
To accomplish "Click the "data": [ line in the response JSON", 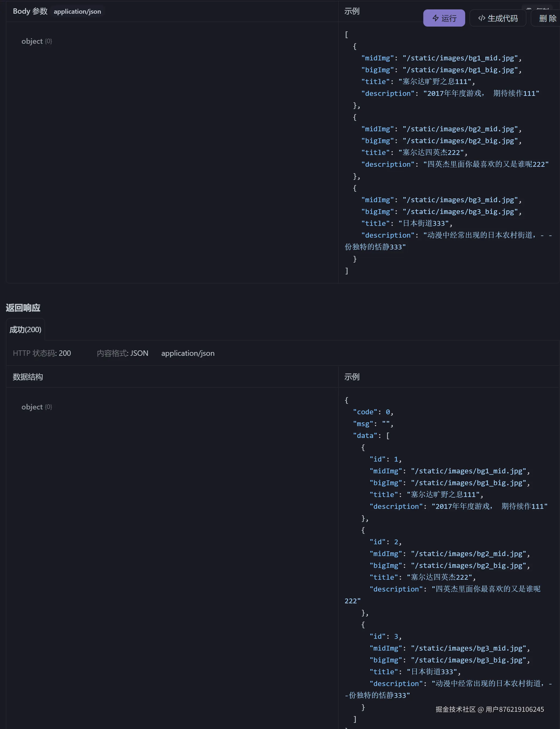I will coord(371,436).
